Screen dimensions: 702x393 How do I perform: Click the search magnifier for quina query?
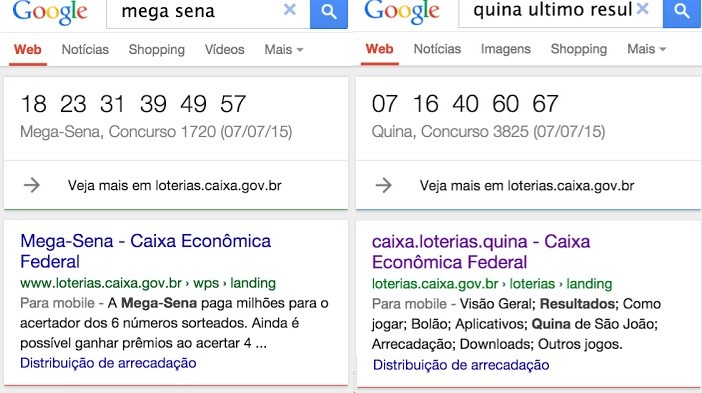point(681,13)
